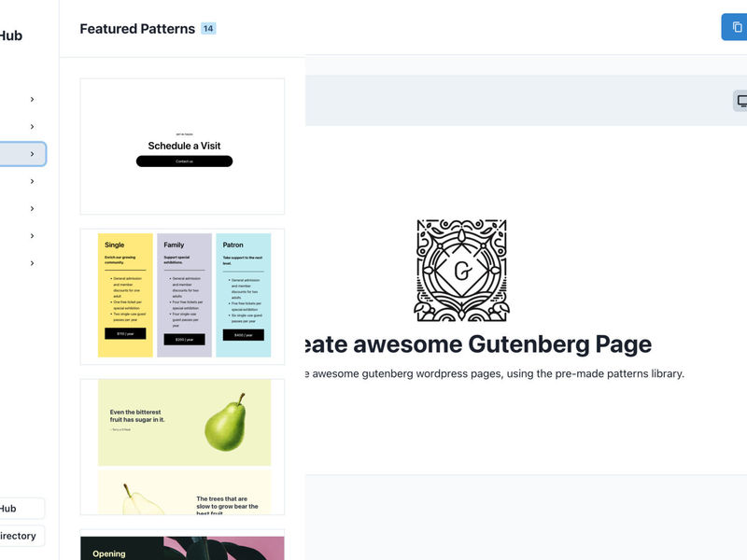The image size is (747, 560).
Task: Click the Hub button at sidebar bottom
Action: click(21, 509)
